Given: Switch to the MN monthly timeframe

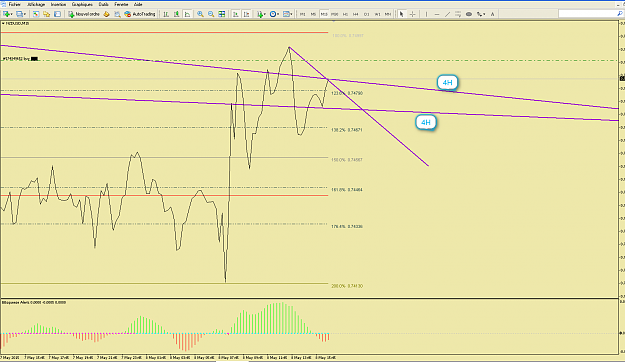Looking at the screenshot, I should tap(387, 14).
